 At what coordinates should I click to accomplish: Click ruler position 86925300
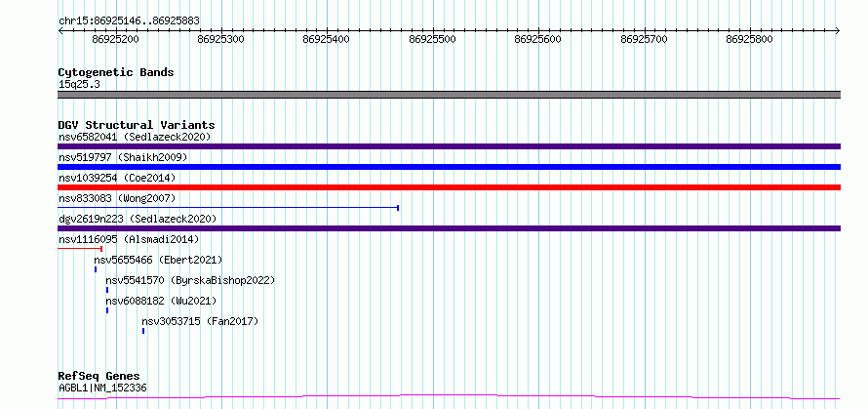coord(221,40)
